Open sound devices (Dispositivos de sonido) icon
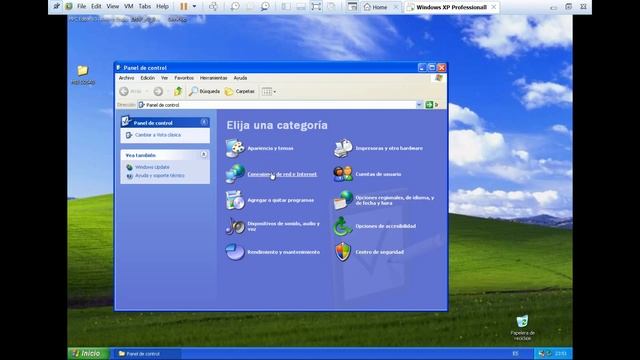640x360 pixels. [235, 226]
